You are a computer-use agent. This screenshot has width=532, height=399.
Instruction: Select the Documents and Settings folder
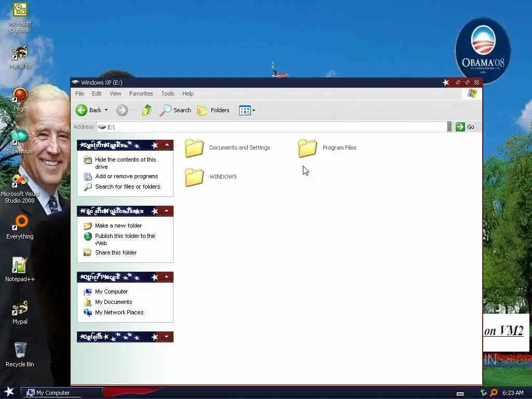(x=228, y=148)
